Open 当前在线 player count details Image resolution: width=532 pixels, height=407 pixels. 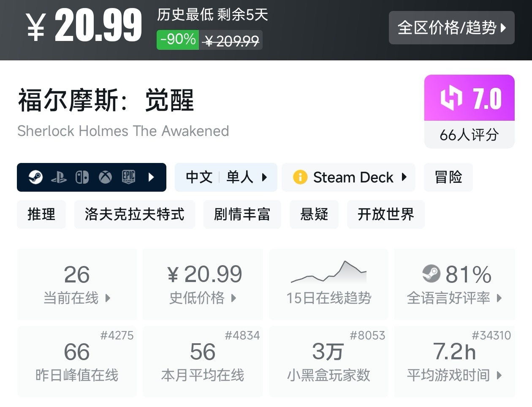(77, 284)
